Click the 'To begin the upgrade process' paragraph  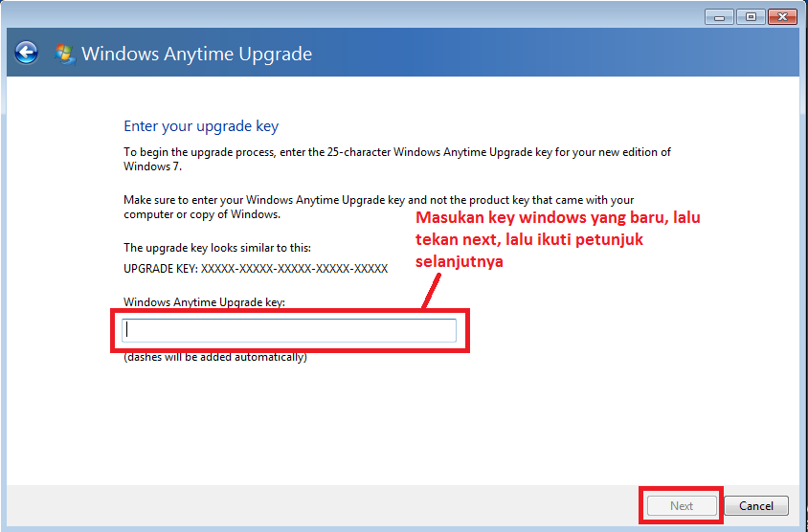tap(397, 159)
